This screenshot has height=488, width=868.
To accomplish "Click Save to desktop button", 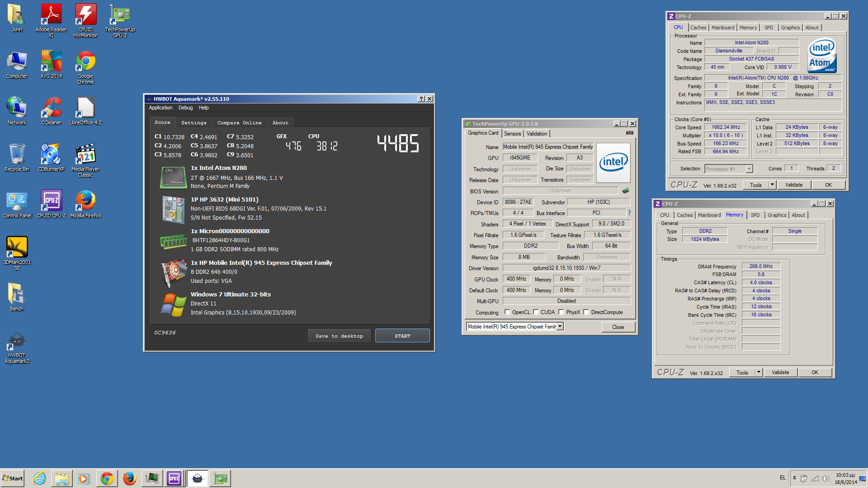I will pyautogui.click(x=339, y=336).
